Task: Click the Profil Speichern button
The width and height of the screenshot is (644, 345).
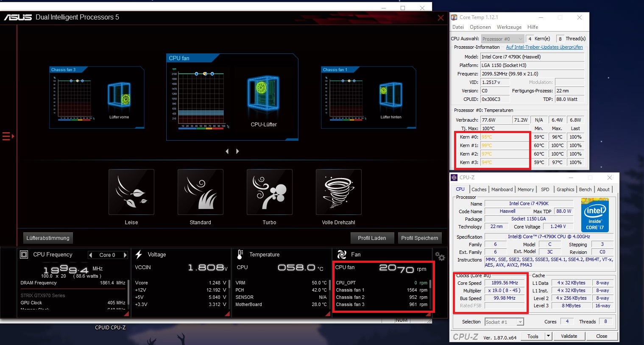Action: [420, 238]
